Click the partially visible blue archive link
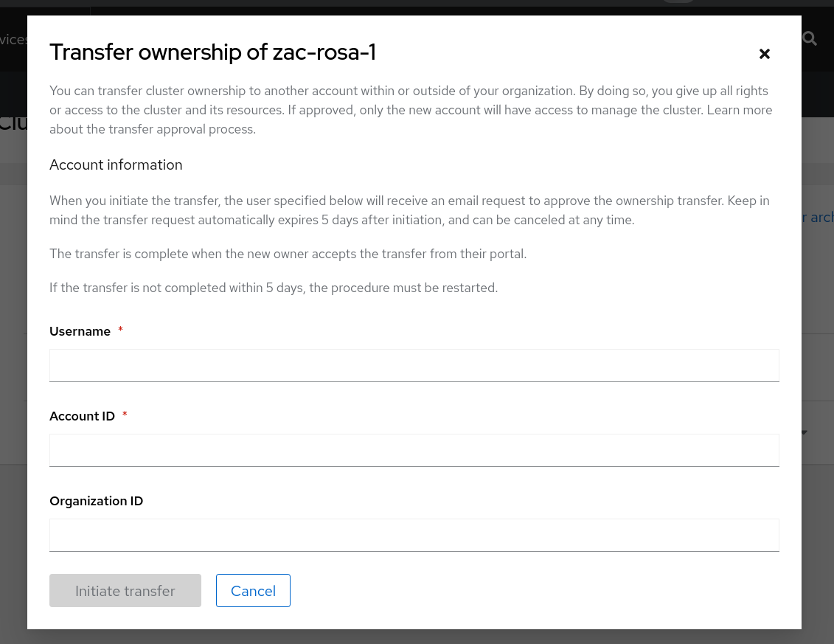834x644 pixels. coord(819,217)
